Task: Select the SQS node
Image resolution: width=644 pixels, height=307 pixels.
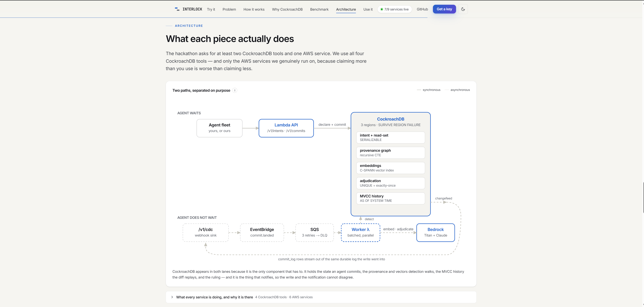Action: coord(315,233)
